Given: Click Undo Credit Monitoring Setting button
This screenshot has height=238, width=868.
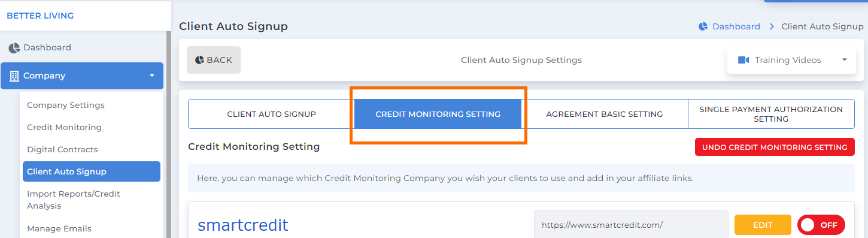Looking at the screenshot, I should [775, 147].
